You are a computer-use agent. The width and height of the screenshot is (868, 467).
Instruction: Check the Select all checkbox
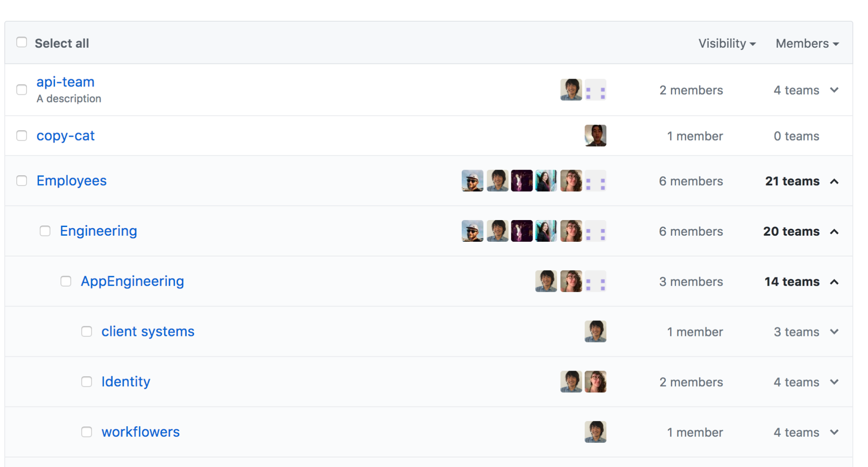tap(22, 43)
